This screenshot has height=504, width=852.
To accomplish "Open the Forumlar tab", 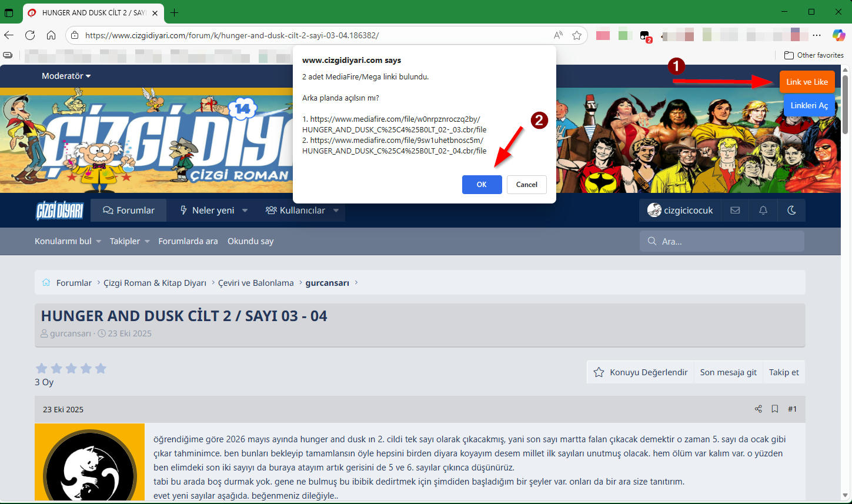I will [129, 211].
